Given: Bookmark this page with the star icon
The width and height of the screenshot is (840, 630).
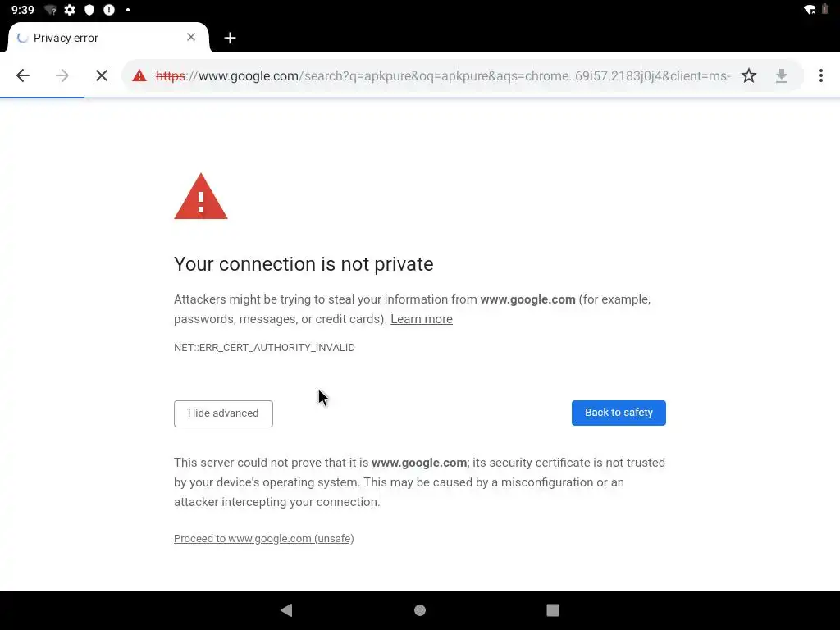Looking at the screenshot, I should [748, 75].
